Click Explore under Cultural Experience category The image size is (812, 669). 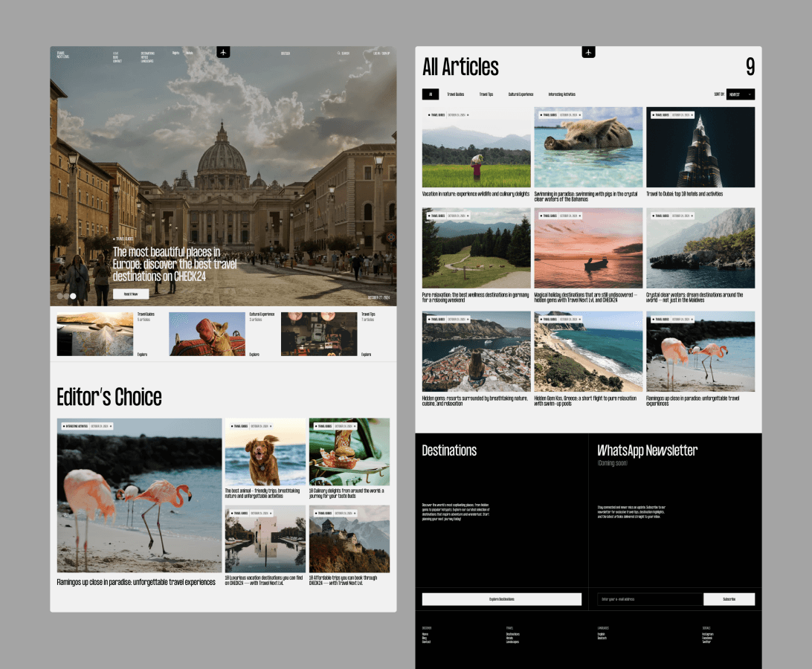click(x=254, y=355)
